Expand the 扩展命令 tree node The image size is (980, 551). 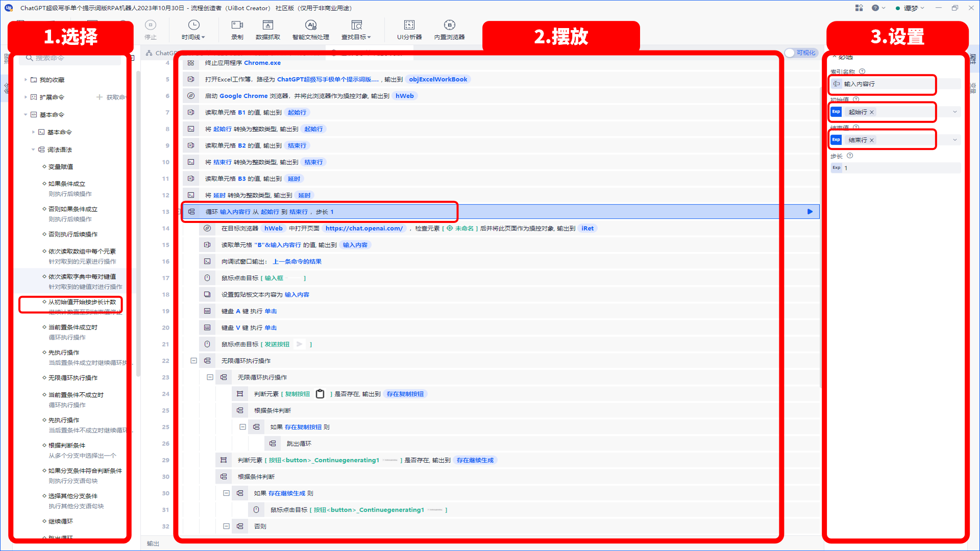click(x=26, y=97)
